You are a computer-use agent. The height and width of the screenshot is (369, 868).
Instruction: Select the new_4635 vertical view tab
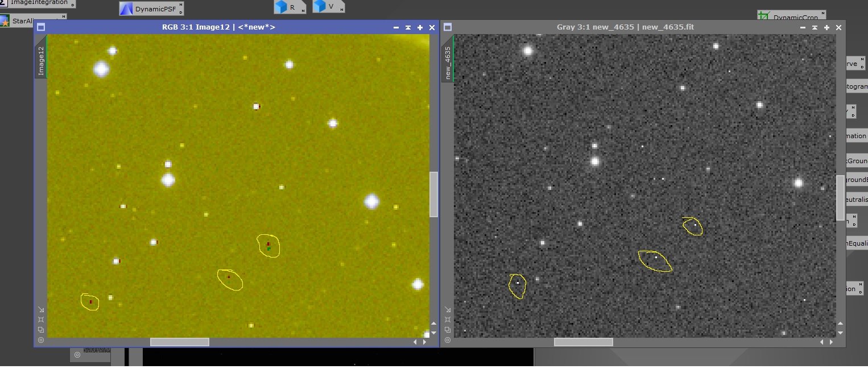(448, 63)
